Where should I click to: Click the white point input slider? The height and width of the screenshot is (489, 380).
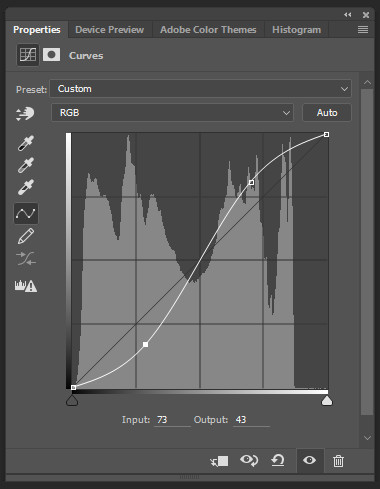coord(327,400)
